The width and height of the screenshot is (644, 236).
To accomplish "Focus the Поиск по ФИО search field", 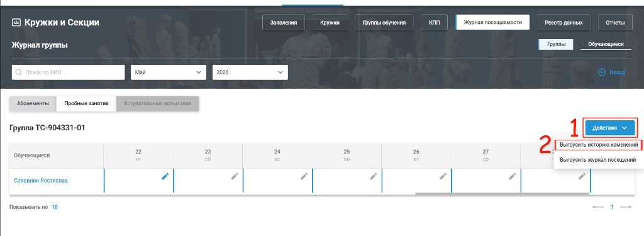I will [68, 72].
